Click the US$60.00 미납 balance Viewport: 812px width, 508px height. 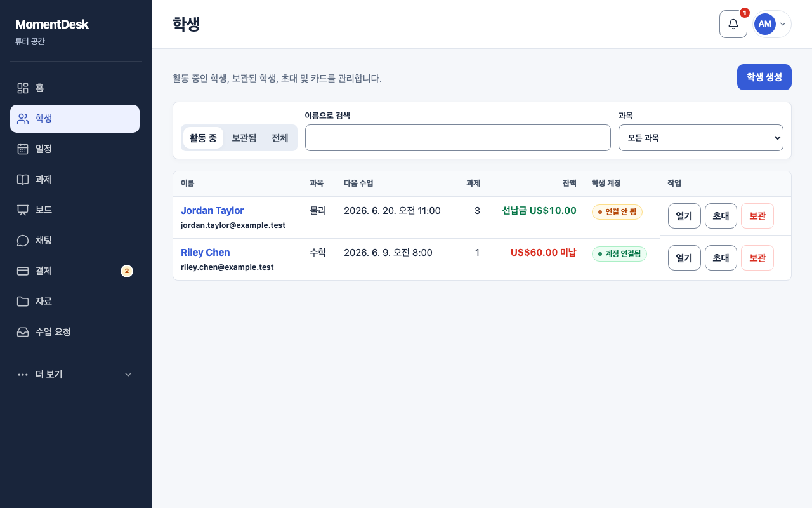point(544,253)
